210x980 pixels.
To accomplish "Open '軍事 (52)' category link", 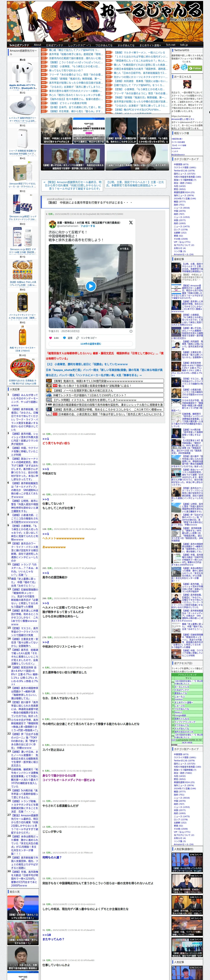I will click(178, 236).
